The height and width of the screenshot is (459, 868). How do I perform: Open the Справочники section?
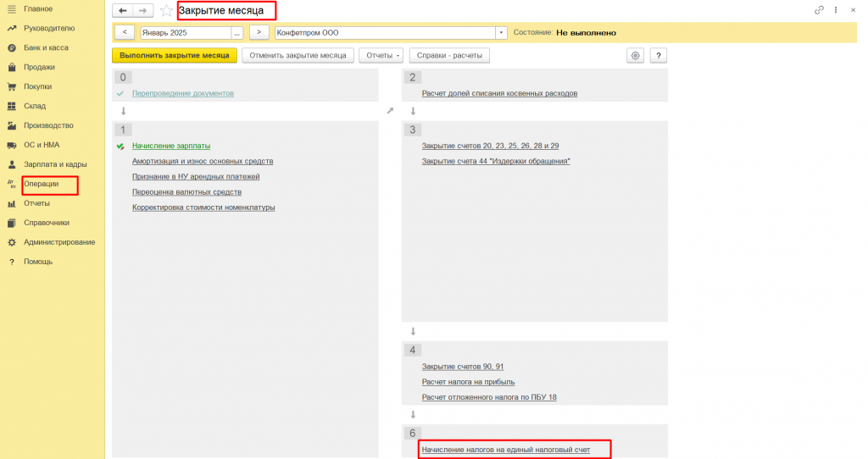pos(47,223)
